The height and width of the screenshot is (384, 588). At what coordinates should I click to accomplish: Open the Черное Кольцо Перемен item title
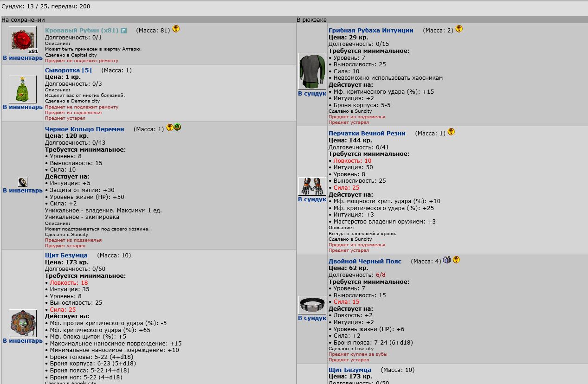(x=84, y=129)
